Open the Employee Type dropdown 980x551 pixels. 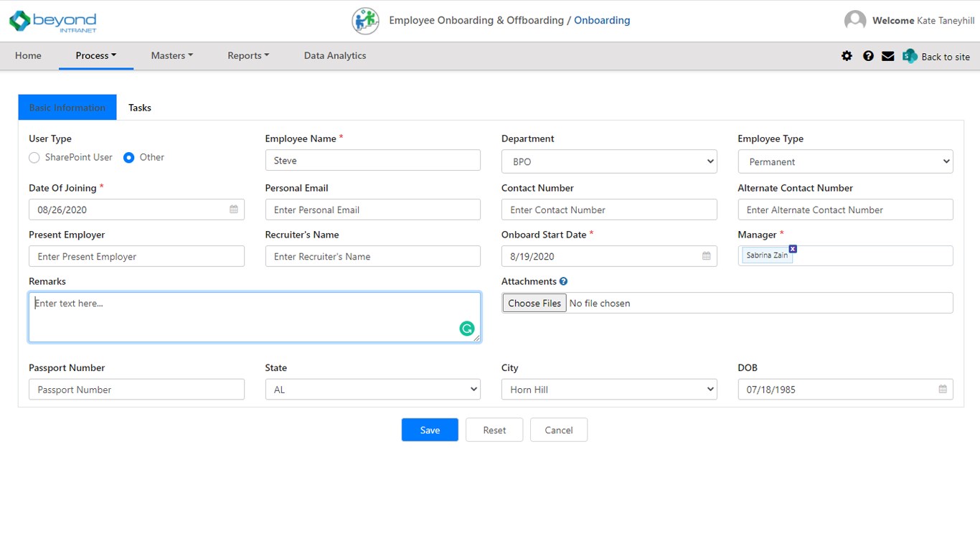coord(845,162)
